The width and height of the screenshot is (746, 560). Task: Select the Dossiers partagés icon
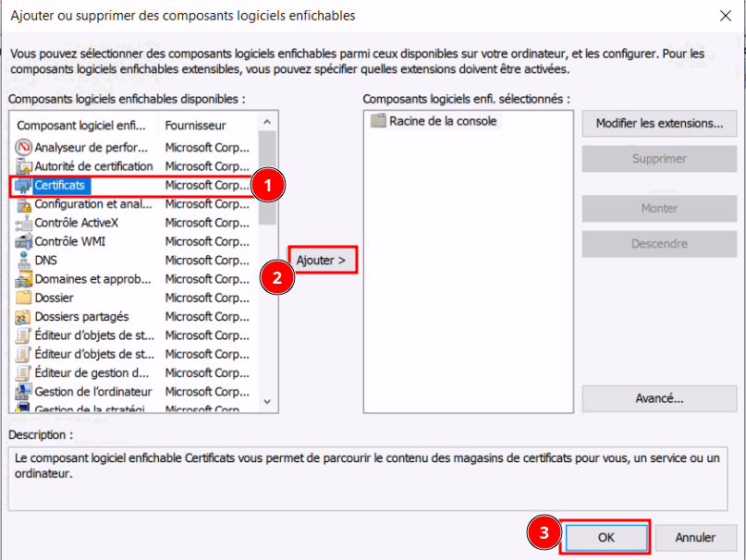tap(24, 317)
